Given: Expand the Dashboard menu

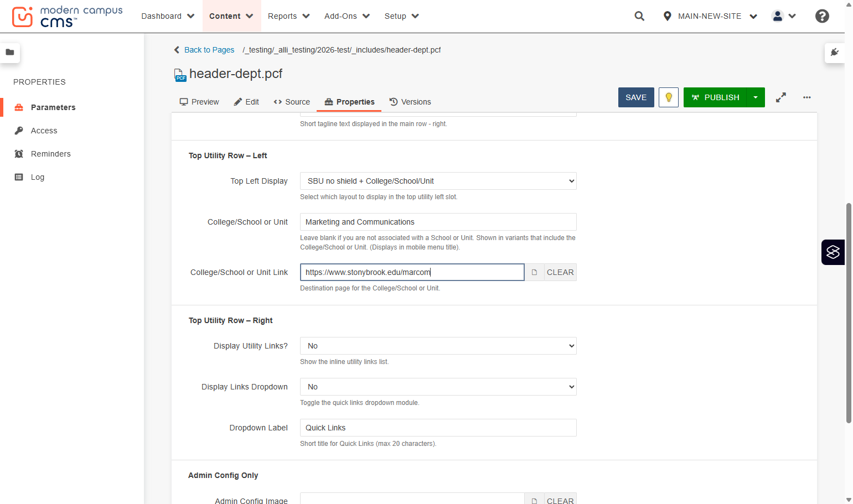Looking at the screenshot, I should (168, 16).
